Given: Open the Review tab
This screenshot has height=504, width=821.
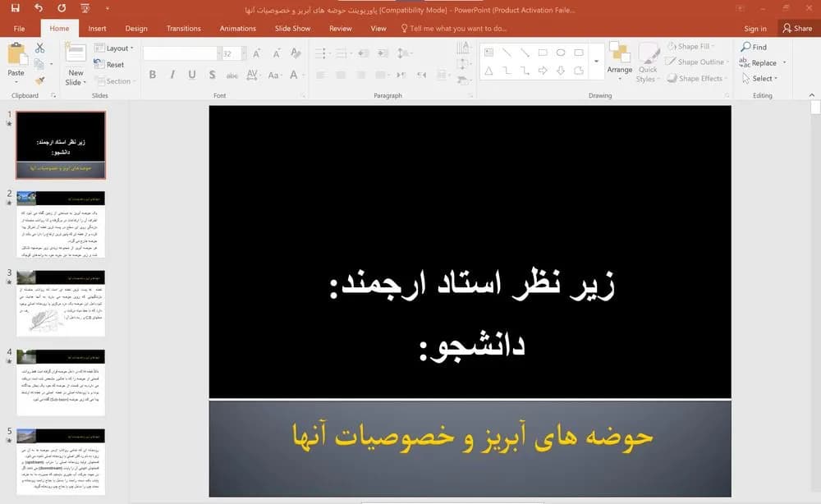Looking at the screenshot, I should [x=341, y=28].
